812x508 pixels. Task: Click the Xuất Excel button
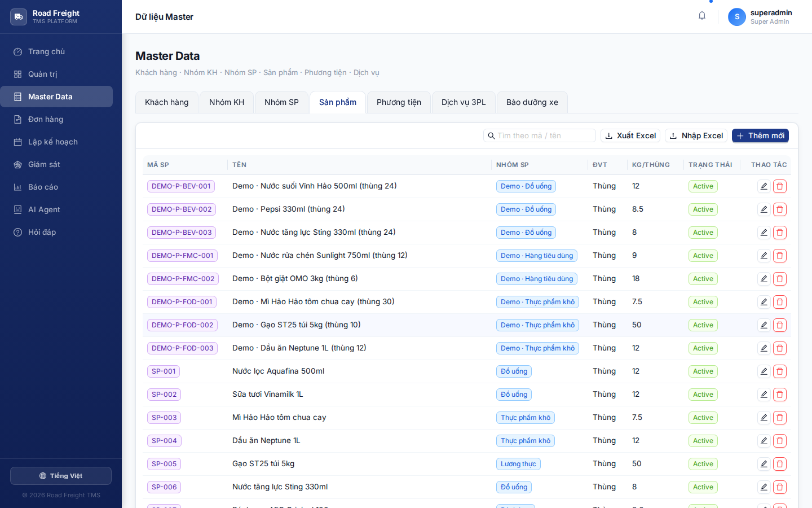click(x=630, y=135)
